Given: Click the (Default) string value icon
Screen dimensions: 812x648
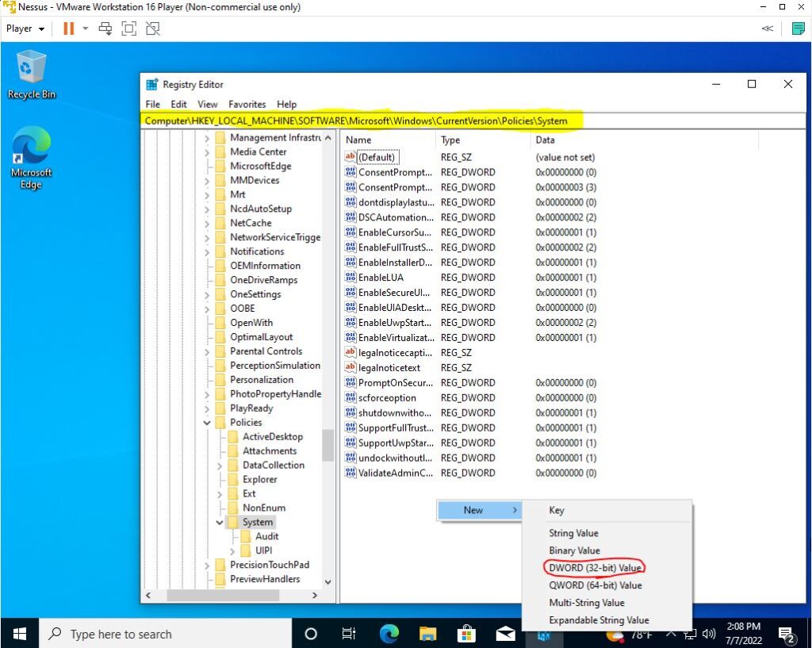Looking at the screenshot, I should click(x=350, y=157).
